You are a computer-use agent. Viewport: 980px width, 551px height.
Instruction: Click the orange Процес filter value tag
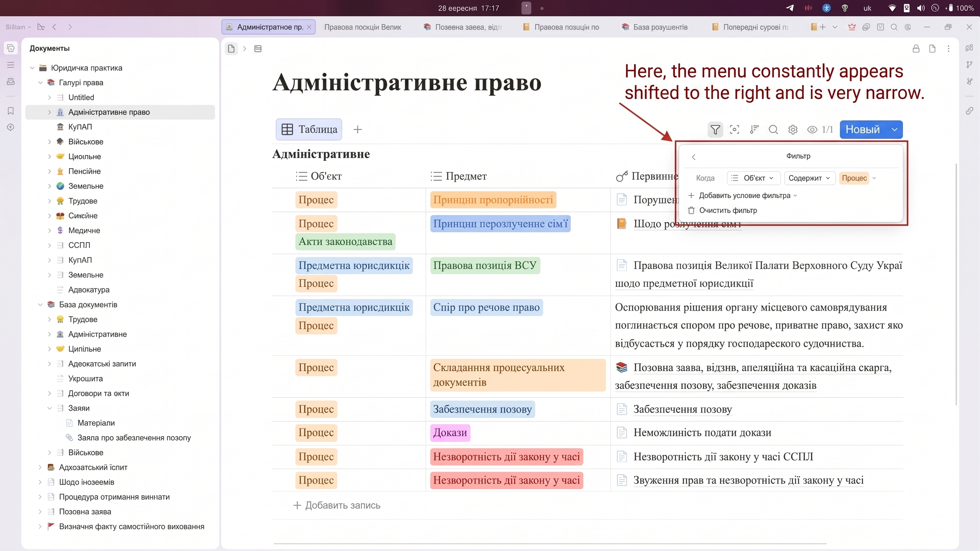tap(854, 178)
